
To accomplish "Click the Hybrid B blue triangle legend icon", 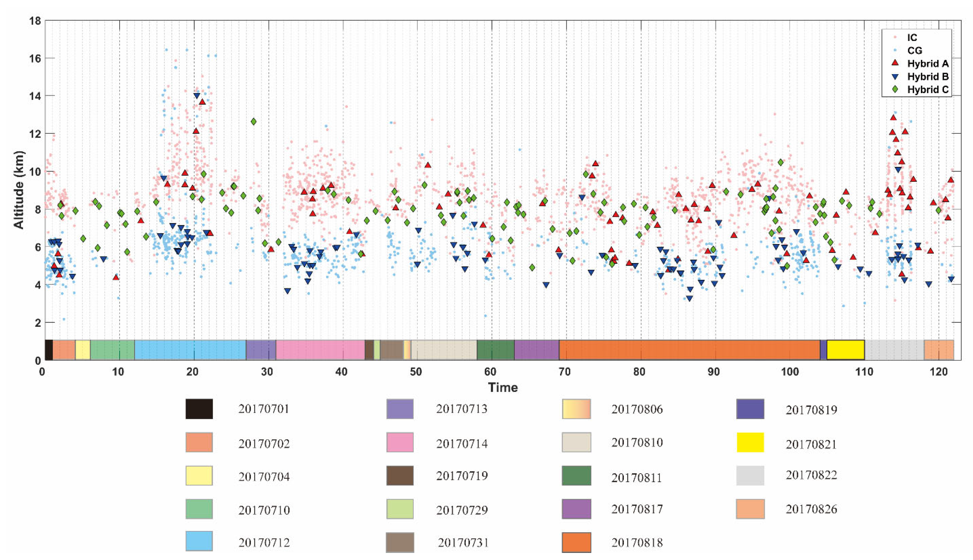I will click(x=895, y=76).
